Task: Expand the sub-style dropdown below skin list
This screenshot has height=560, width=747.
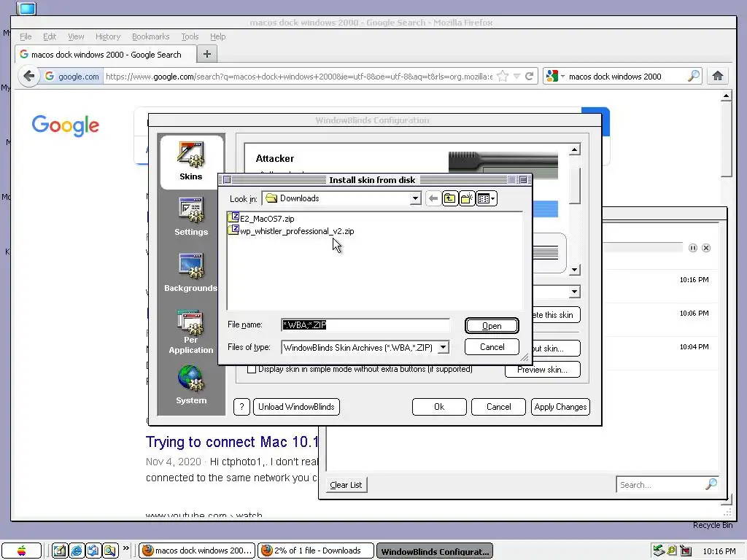Action: [575, 292]
